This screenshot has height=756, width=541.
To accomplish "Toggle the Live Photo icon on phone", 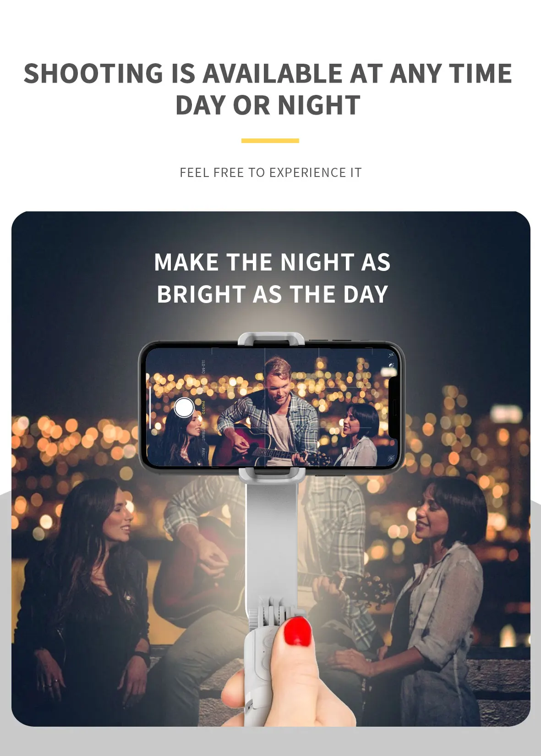I will pyautogui.click(x=391, y=458).
